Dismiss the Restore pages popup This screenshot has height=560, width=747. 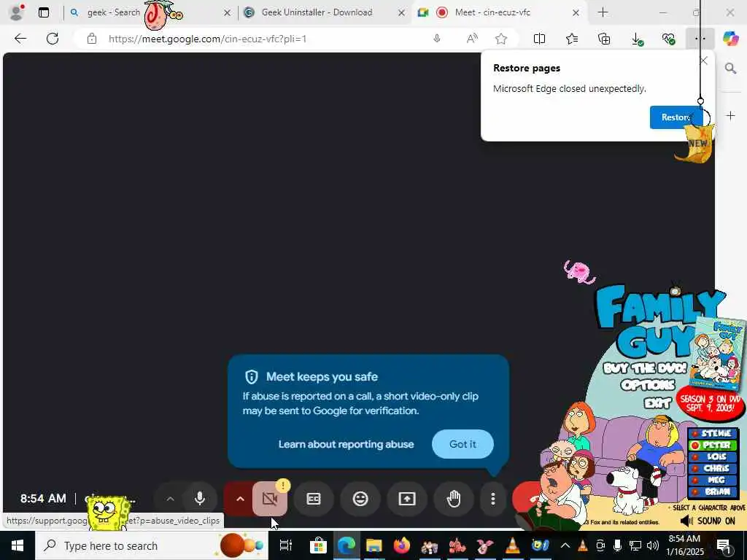click(703, 61)
